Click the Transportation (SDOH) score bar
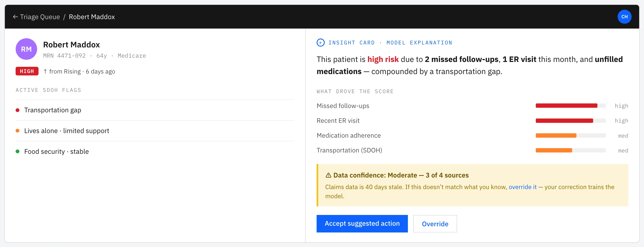The width and height of the screenshot is (644, 247). 570,150
